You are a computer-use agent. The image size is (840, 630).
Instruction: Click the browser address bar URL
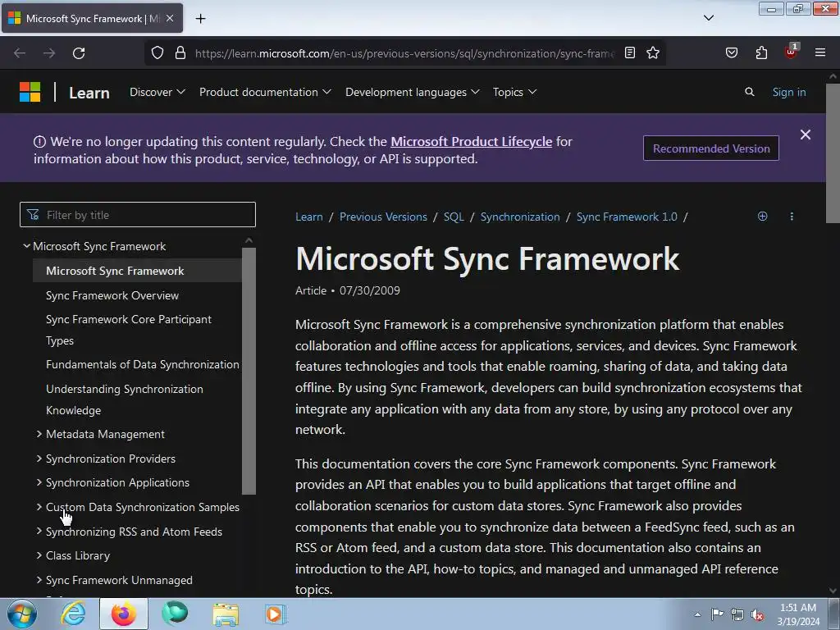[x=404, y=53]
